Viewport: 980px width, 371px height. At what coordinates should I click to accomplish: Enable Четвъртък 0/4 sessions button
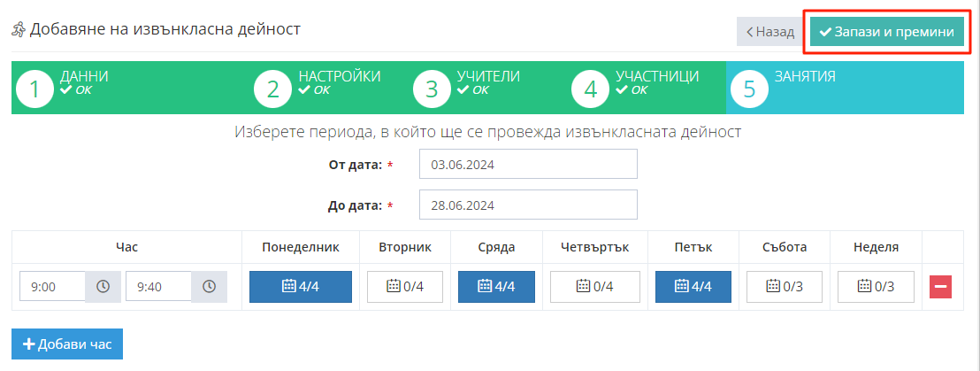click(x=594, y=287)
